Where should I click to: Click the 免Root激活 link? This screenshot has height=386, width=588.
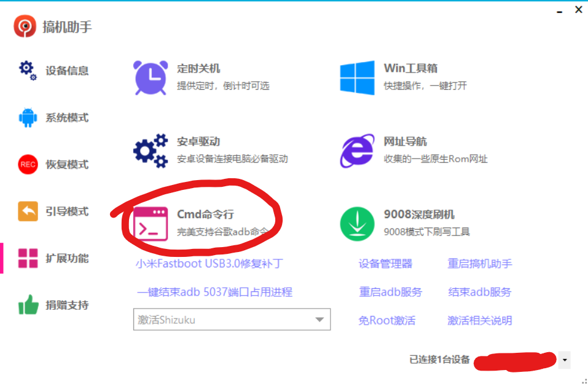[x=386, y=320]
